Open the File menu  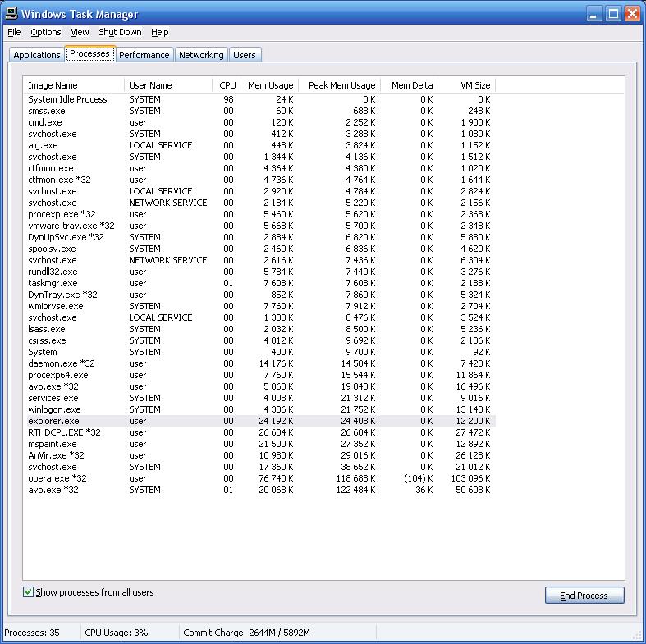pos(14,32)
